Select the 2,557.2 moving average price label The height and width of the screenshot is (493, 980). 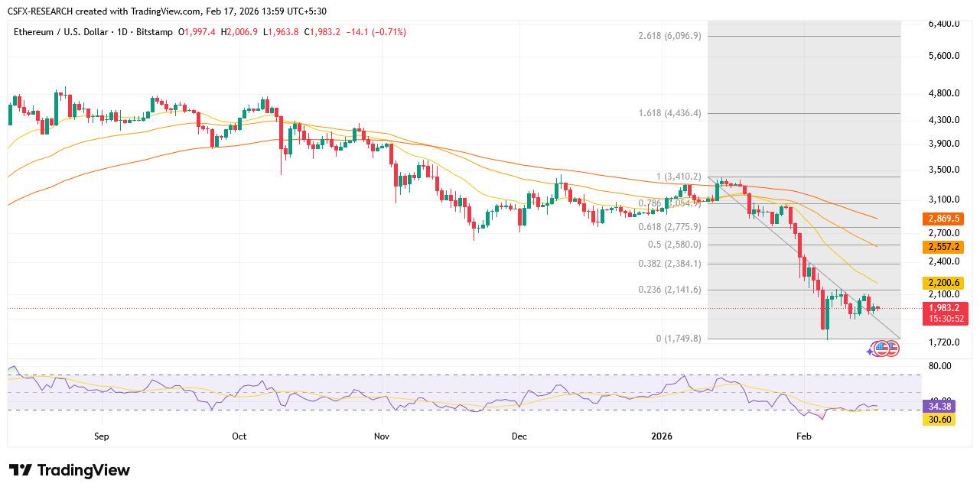point(944,247)
